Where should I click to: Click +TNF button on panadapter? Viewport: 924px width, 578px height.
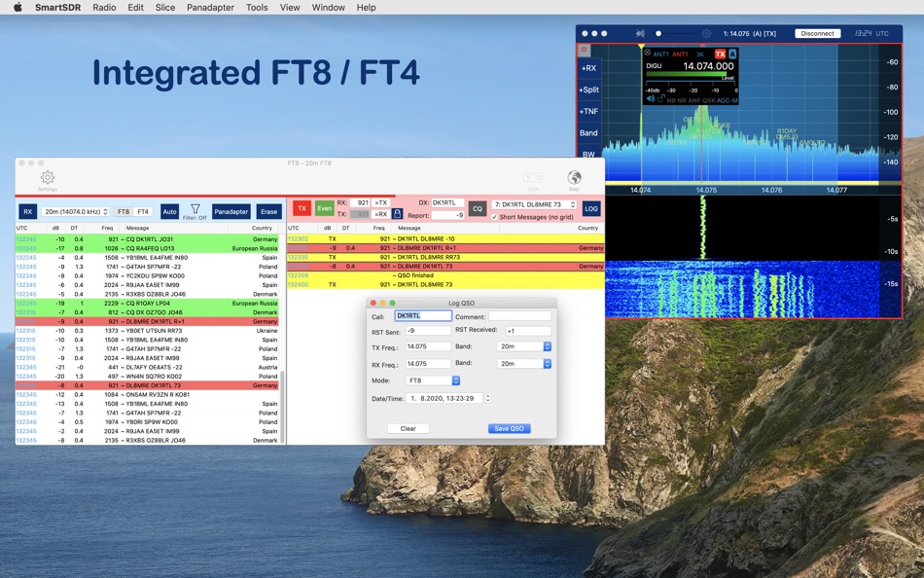pyautogui.click(x=588, y=112)
